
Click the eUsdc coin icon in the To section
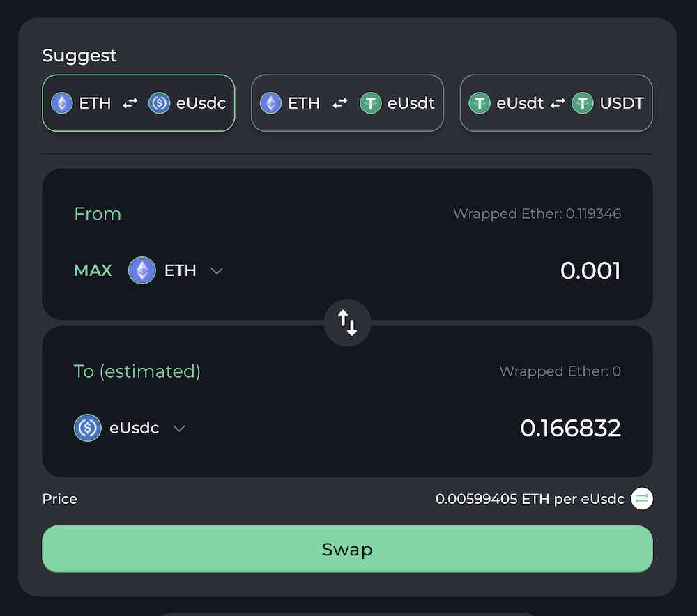[87, 428]
